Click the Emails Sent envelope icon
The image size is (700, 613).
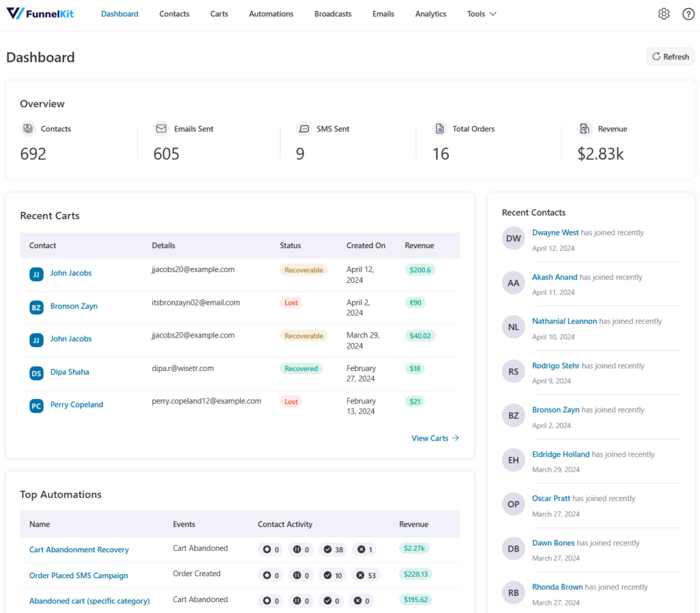(161, 128)
